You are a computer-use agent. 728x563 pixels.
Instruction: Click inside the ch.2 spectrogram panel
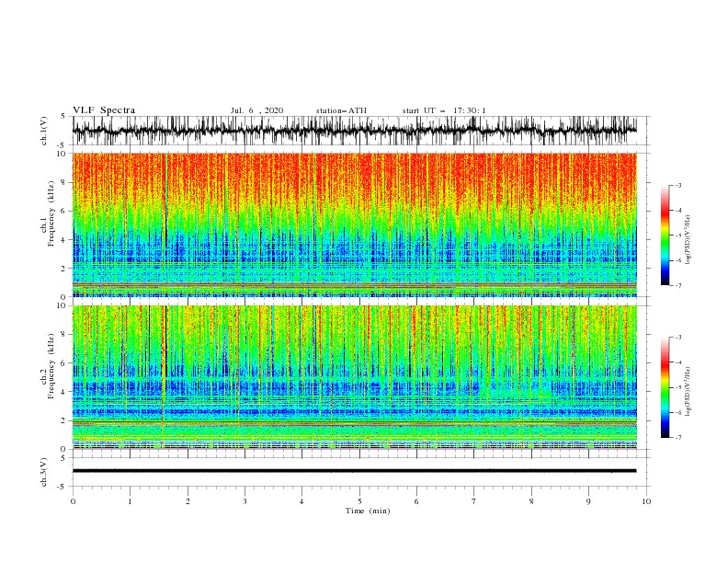point(355,377)
